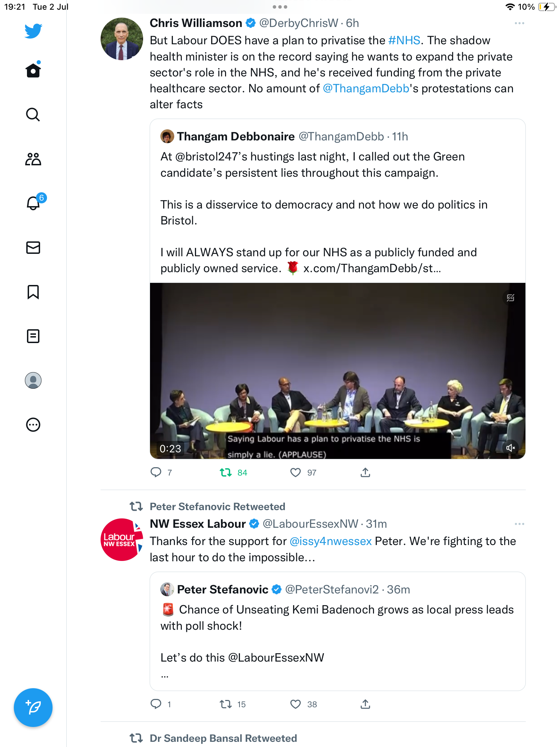Viewport: 560px width, 747px height.
Task: Expand the More circle menu in sidebar
Action: [x=33, y=425]
